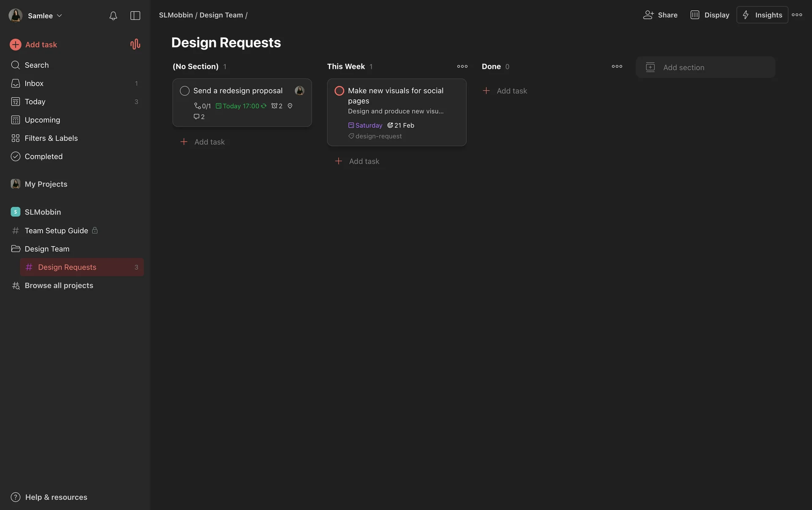Click the assignee avatar on redesign proposal task
This screenshot has height=510, width=812.
coord(299,91)
